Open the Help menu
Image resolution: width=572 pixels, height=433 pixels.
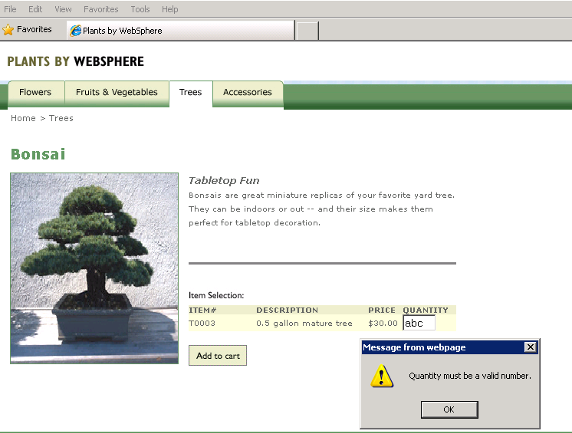[170, 9]
